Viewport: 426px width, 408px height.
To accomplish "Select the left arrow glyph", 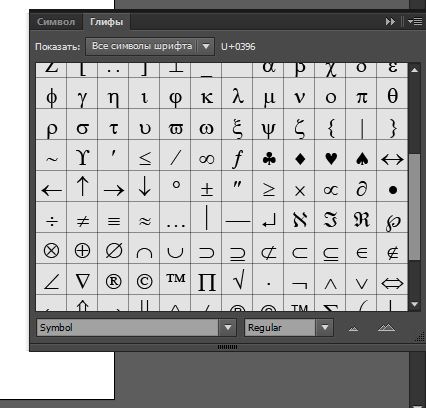I will (52, 187).
